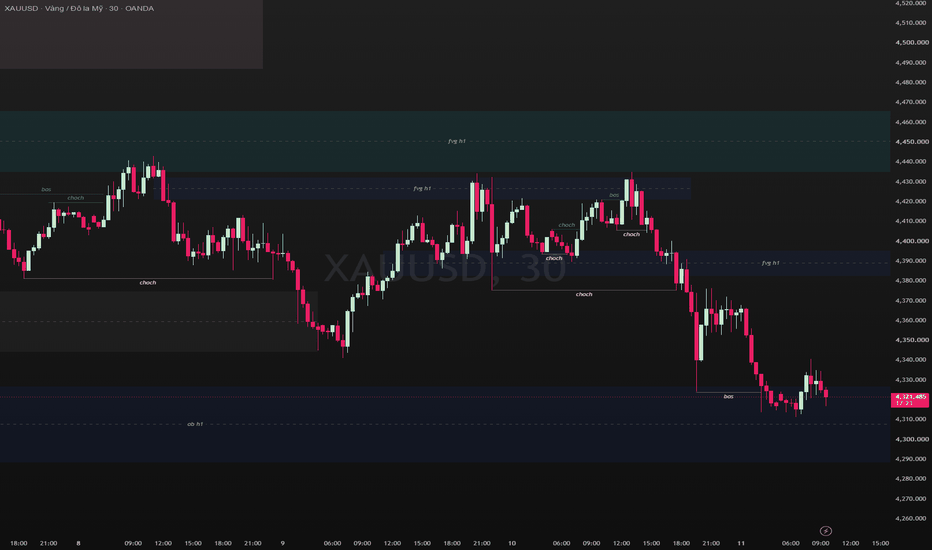This screenshot has width=932, height=550.
Task: Select the topmost 'fvg h1' label in the teal zone
Action: point(456,141)
